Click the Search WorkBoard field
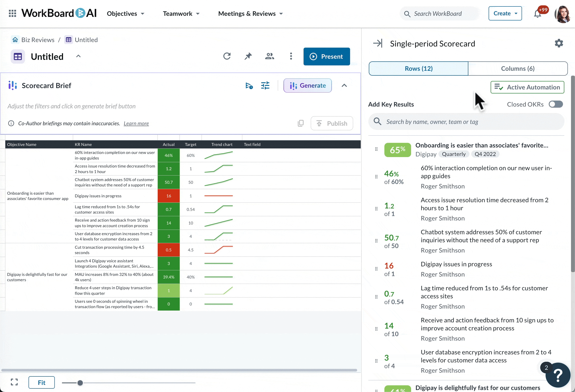This screenshot has width=575, height=392. (x=440, y=14)
